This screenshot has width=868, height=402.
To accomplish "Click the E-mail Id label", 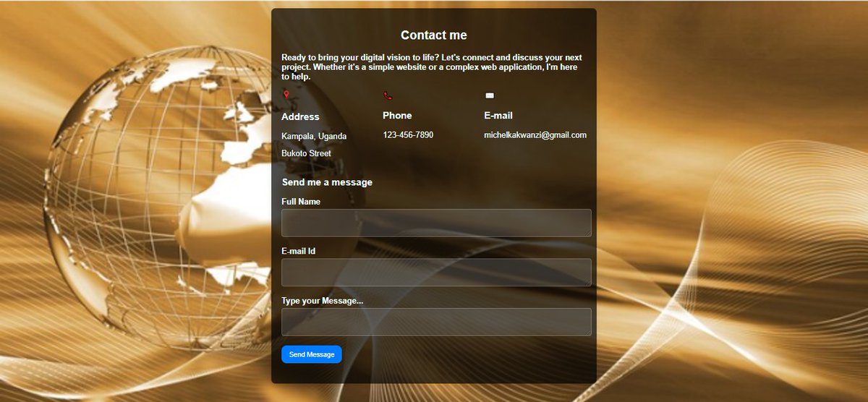I will 298,252.
